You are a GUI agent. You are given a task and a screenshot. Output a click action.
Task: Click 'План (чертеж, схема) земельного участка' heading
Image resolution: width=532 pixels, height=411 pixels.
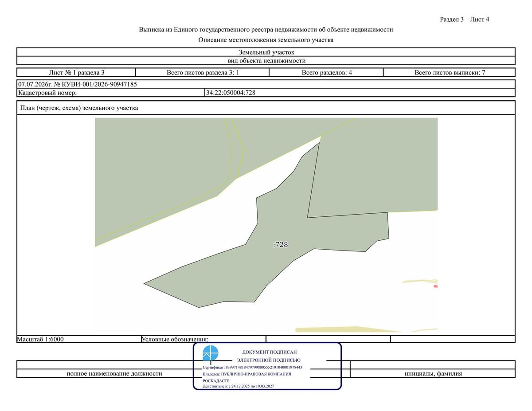(79, 108)
